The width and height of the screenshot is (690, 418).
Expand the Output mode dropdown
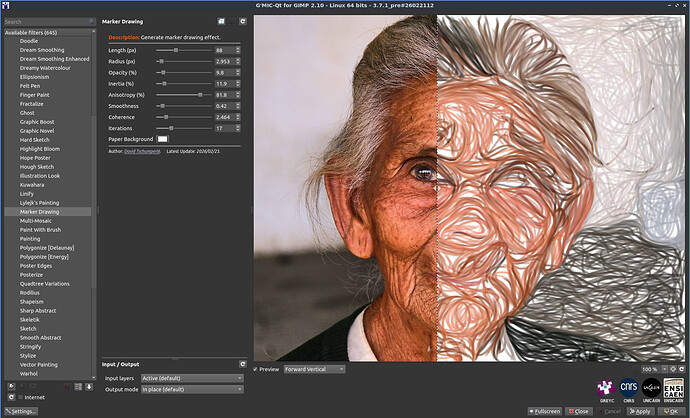[192, 389]
